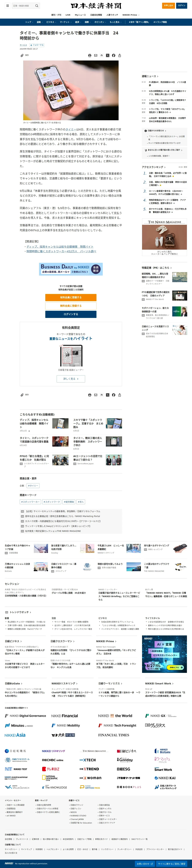Viewport: 192px width, 868px height.
Task: Share on Facebook via top share bar
Action: pos(114,55)
